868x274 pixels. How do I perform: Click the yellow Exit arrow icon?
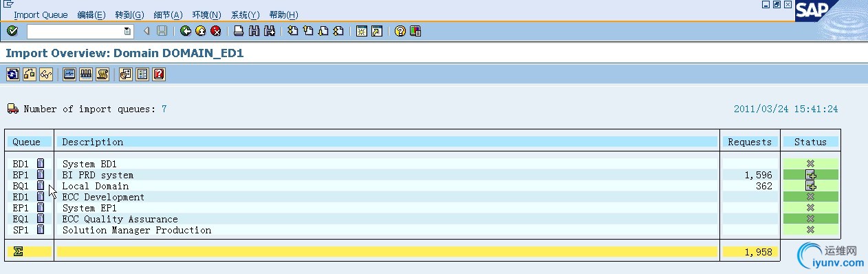pos(201,31)
